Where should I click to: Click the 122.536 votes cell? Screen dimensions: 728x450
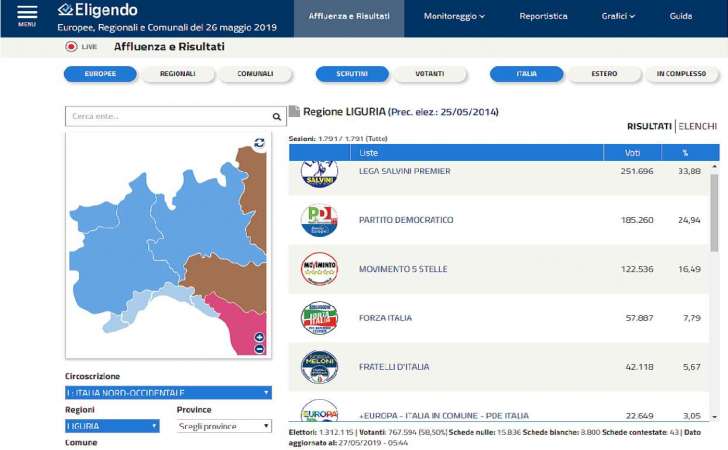(637, 269)
